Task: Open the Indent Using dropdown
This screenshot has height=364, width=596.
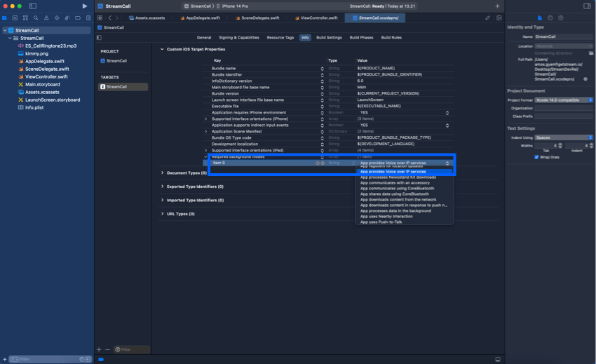Action: click(564, 137)
